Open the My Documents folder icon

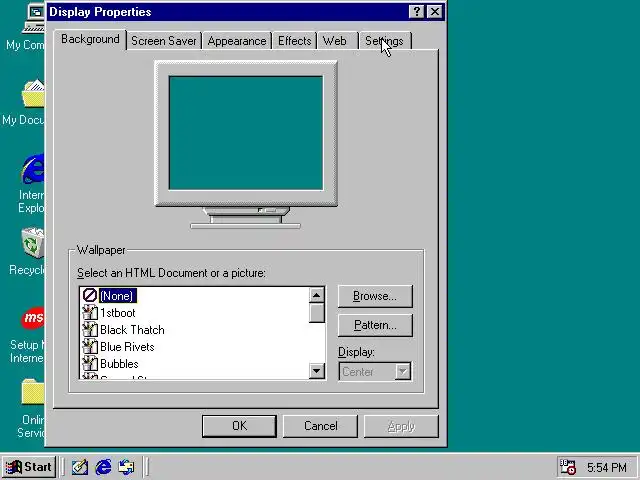33,94
